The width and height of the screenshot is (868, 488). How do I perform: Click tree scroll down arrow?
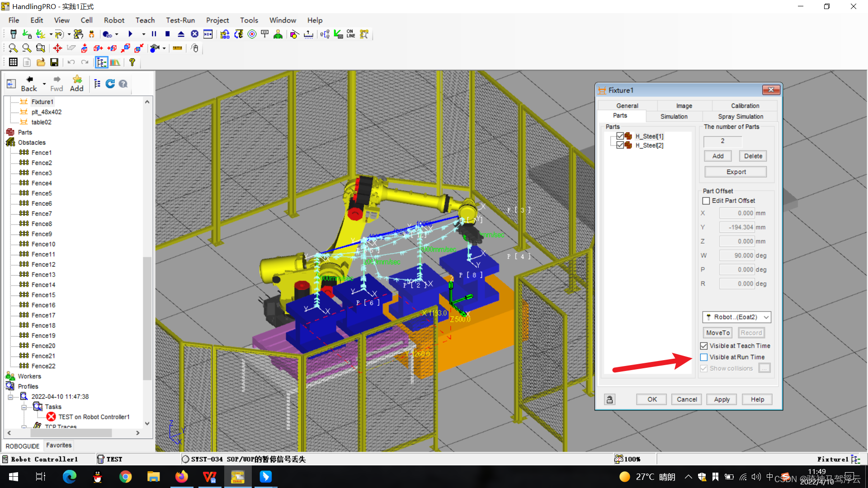pyautogui.click(x=147, y=423)
